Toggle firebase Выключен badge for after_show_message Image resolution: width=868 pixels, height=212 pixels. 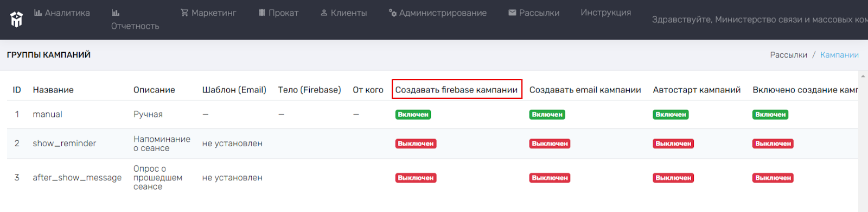(416, 178)
